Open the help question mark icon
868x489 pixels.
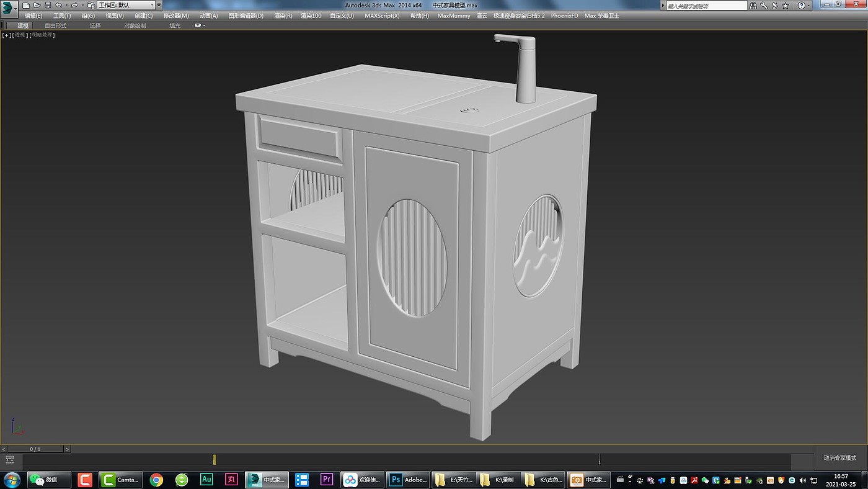click(801, 5)
